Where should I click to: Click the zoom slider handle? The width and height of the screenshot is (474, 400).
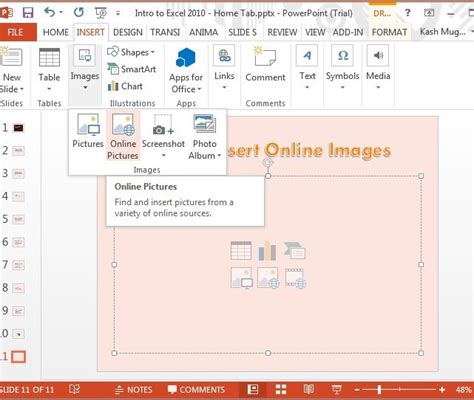point(379,389)
